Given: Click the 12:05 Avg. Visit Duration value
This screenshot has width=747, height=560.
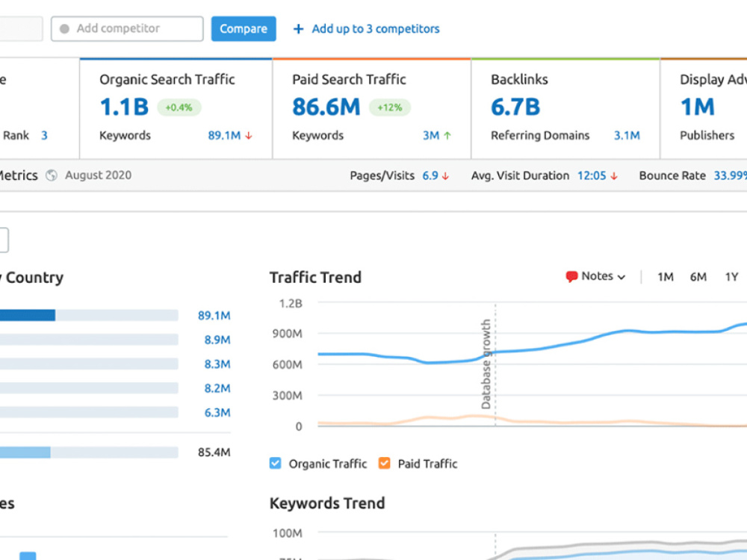Looking at the screenshot, I should click(592, 175).
